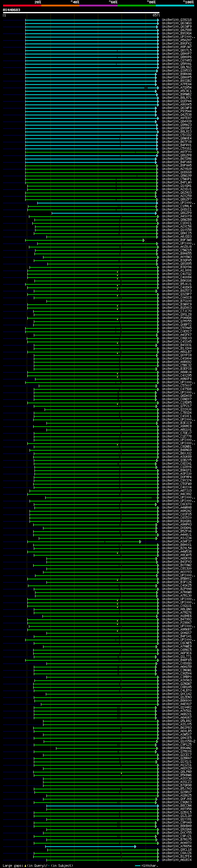Click hit label UniRef100_B8LM71
The height and width of the screenshot is (868, 197).
tap(177, 98)
